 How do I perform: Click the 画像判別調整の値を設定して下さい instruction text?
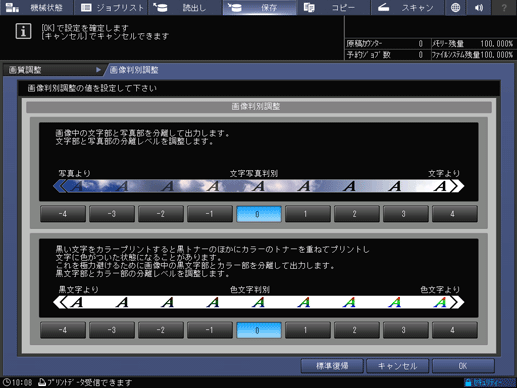[92, 88]
